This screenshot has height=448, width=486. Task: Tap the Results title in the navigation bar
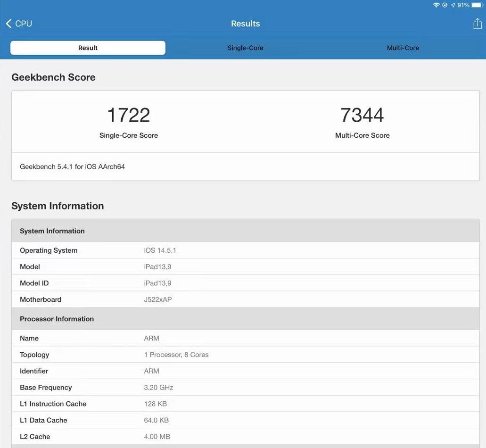coord(245,23)
